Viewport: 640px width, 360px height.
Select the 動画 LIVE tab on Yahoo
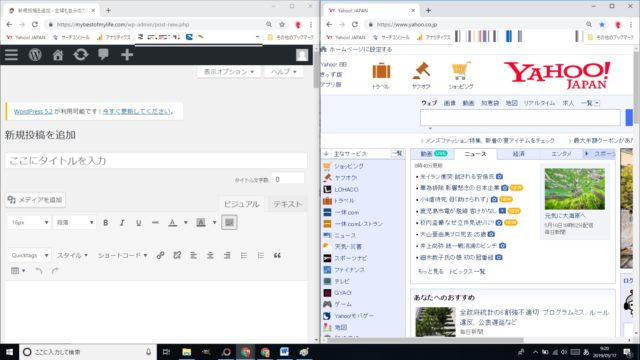point(433,154)
